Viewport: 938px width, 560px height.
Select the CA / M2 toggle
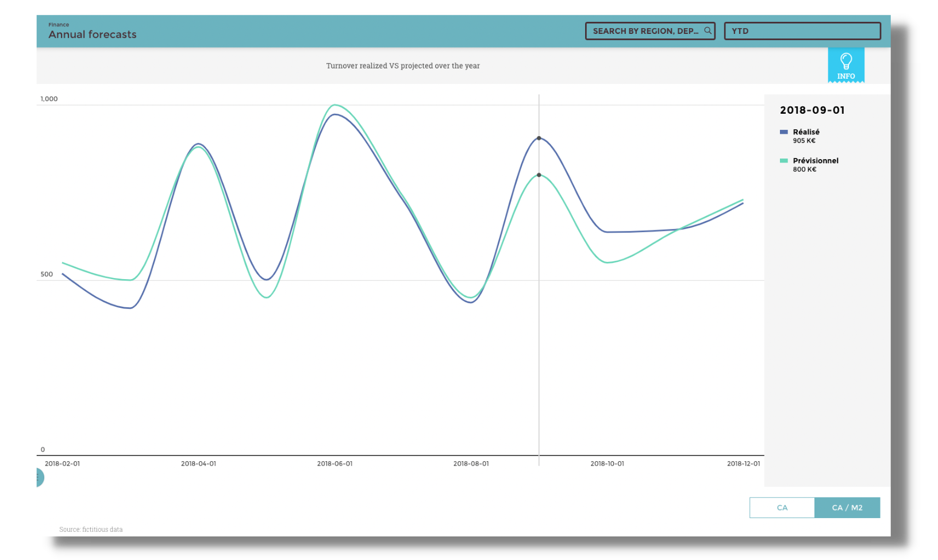847,508
